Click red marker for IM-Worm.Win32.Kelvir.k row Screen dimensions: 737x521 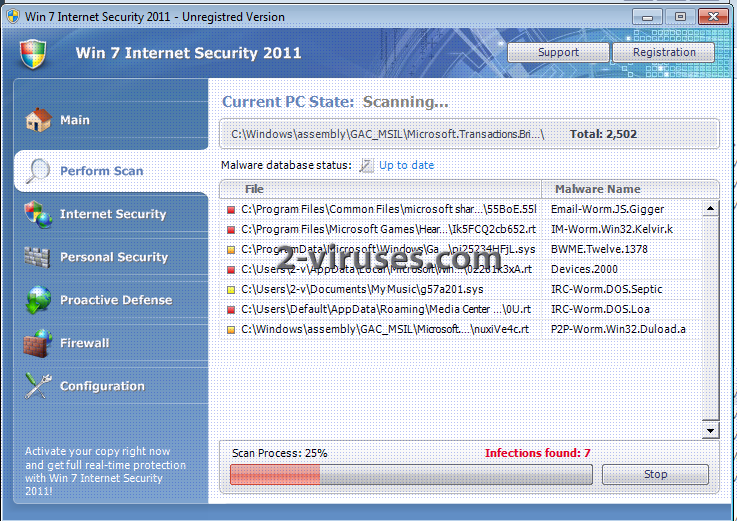click(231, 230)
